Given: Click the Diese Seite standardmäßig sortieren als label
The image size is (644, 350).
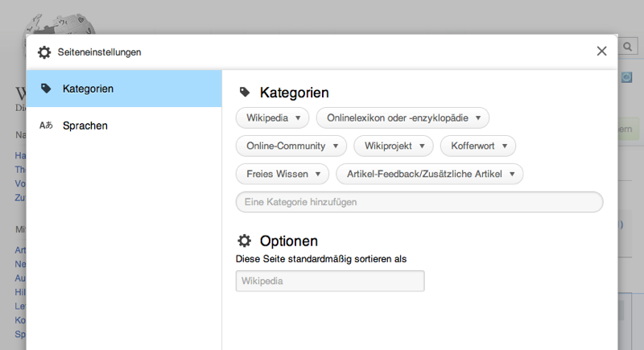Looking at the screenshot, I should 321,259.
